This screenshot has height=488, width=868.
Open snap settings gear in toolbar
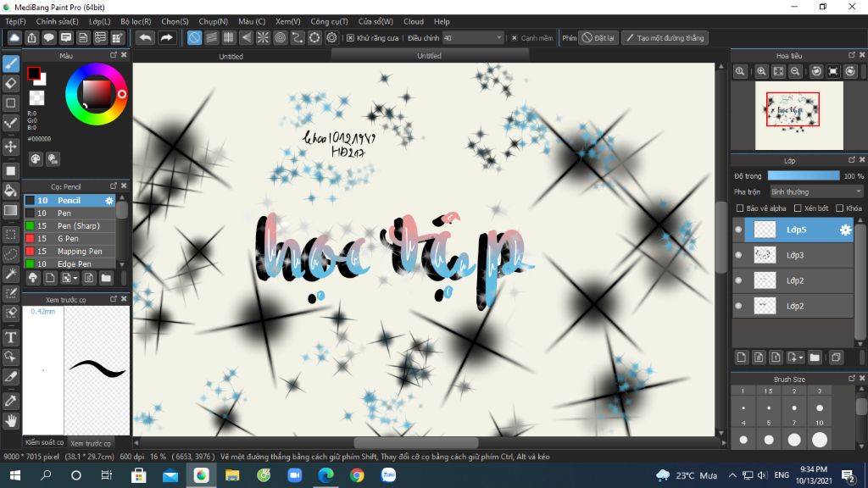(x=331, y=37)
